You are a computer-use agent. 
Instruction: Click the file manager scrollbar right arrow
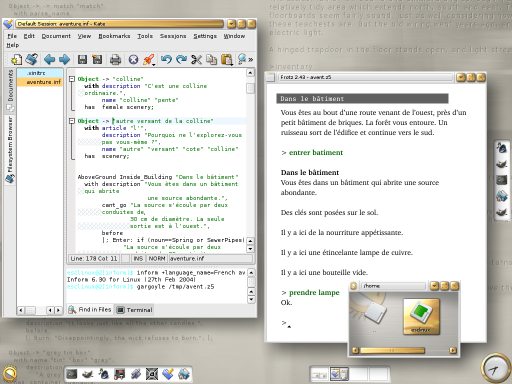coord(452,350)
